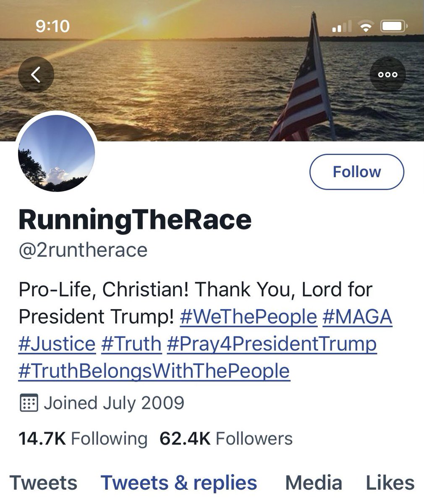The height and width of the screenshot is (504, 424).
Task: Tap the #MAGA hashtag
Action: 357,317
